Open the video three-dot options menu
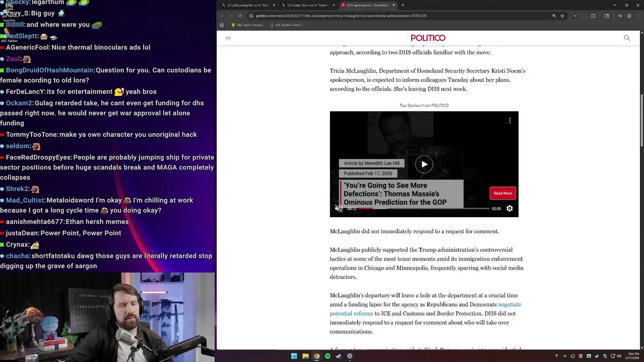644x362 pixels. click(510, 120)
